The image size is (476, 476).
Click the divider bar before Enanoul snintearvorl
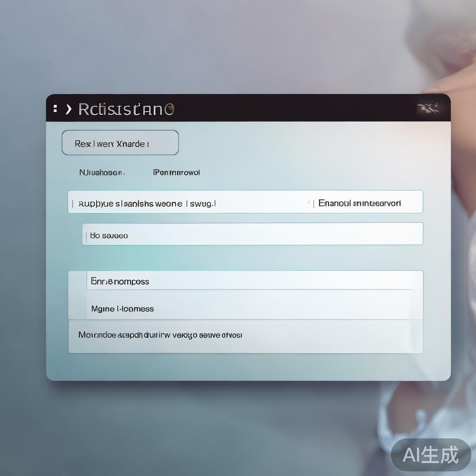click(x=313, y=203)
